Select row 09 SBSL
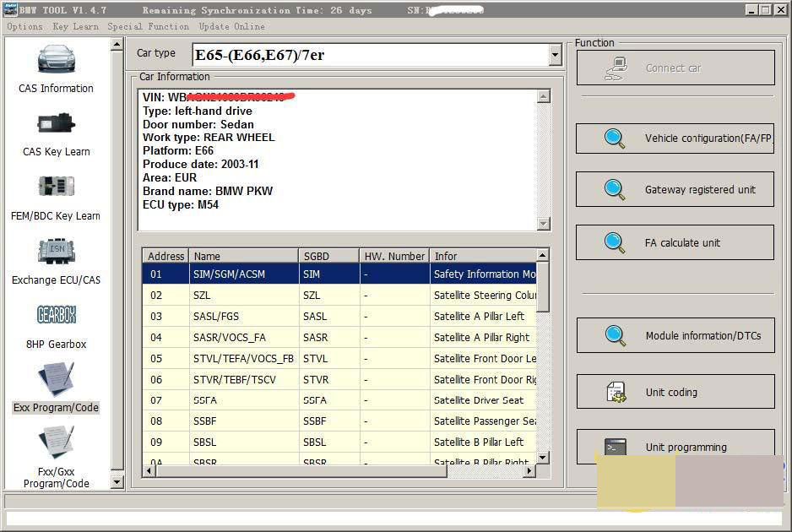This screenshot has width=792, height=532. 339,442
